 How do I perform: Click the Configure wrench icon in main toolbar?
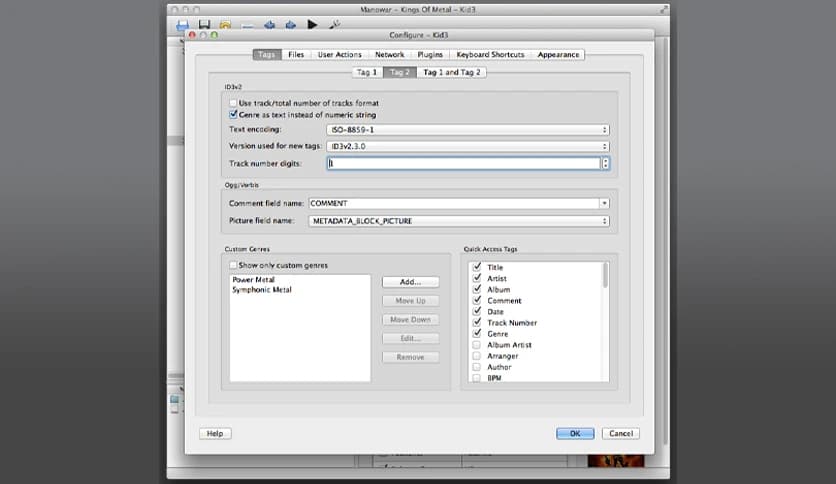pos(334,25)
